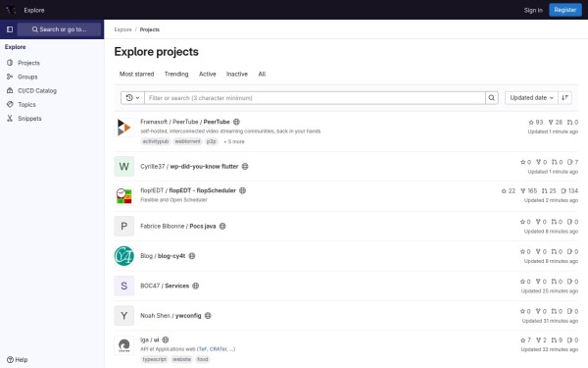Toggle the sort direction button
588x368 pixels.
564,97
